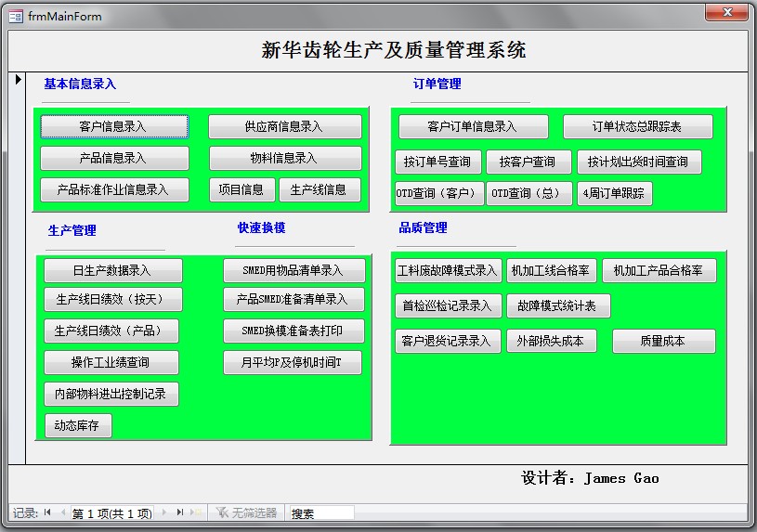
Task: Click 月平均P及停机时间T button
Action: [x=292, y=362]
